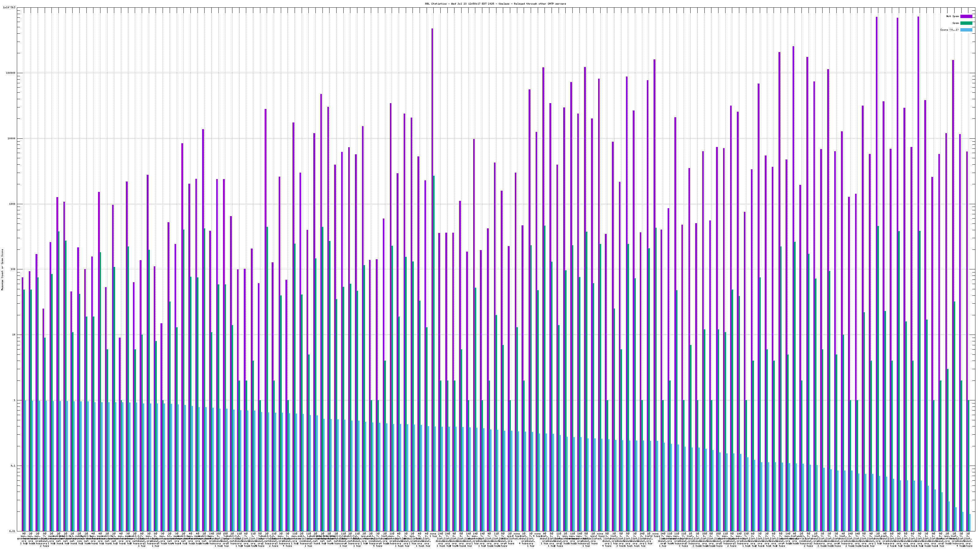Click the 1x10^(6) top y-axis label

[x=9, y=7]
